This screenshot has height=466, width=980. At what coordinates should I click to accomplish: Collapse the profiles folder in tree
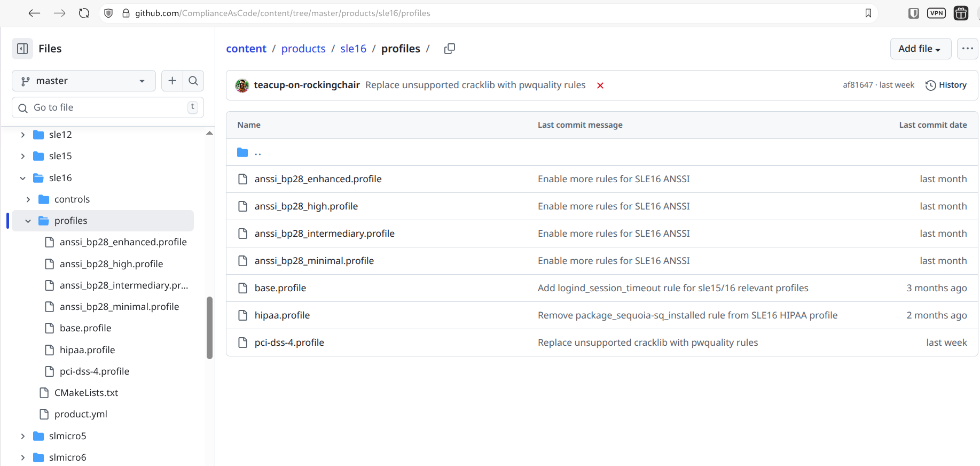[28, 221]
